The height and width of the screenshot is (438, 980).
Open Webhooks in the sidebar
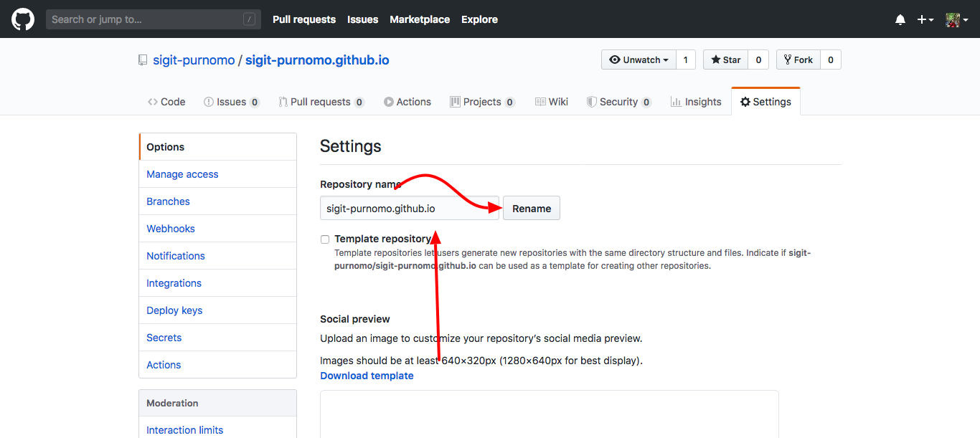tap(217, 229)
